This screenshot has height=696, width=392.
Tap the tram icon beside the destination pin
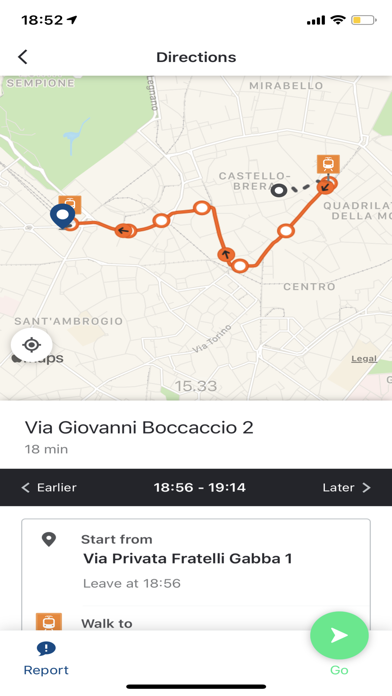pos(72,204)
